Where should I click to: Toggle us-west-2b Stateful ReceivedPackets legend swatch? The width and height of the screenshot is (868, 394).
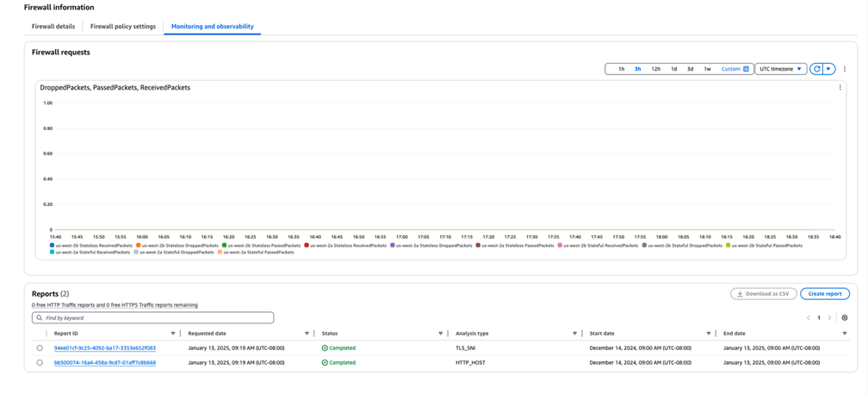pyautogui.click(x=561, y=245)
